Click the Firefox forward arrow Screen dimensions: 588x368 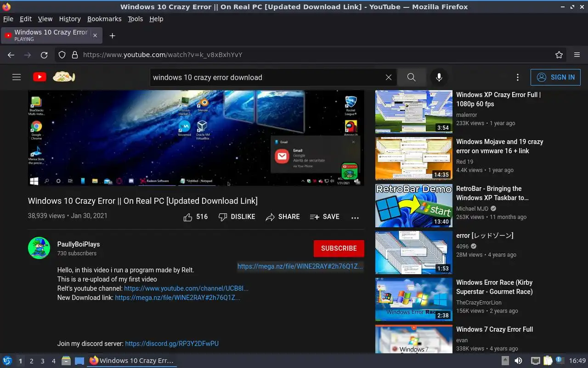28,55
